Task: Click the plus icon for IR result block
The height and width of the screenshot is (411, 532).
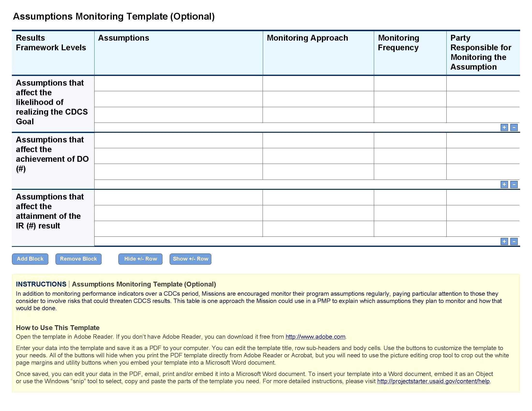Action: coord(504,241)
